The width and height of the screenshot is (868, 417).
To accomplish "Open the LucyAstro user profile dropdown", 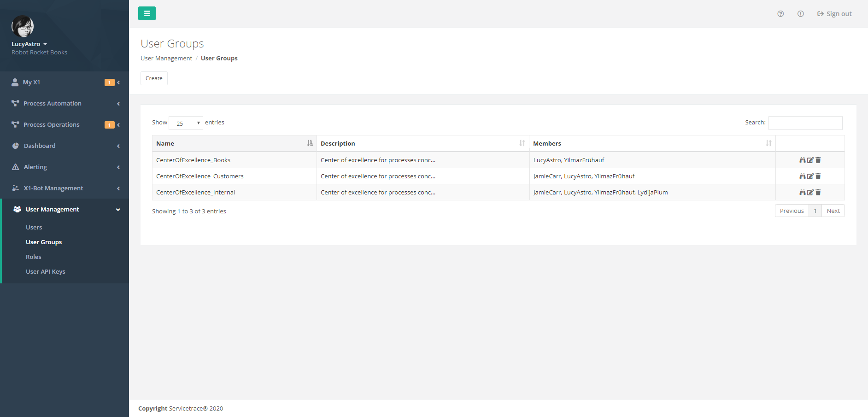I will (x=29, y=44).
